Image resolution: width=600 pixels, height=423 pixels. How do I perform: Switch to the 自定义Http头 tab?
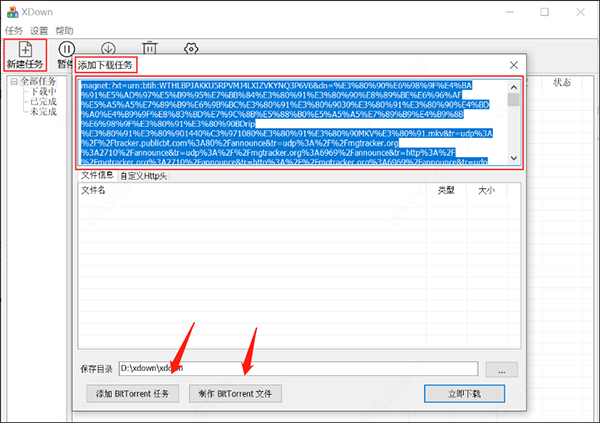(x=143, y=176)
